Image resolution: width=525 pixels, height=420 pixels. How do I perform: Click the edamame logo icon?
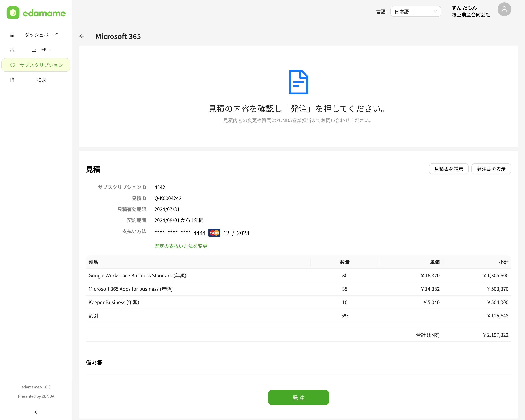click(13, 13)
